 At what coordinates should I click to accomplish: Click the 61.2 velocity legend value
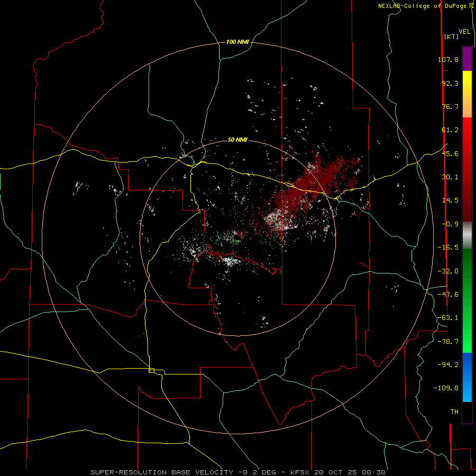(450, 130)
